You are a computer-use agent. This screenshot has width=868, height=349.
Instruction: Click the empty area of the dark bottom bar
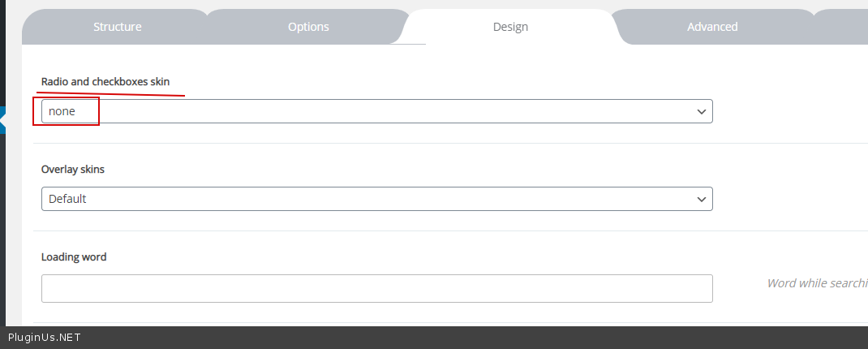(x=487, y=338)
